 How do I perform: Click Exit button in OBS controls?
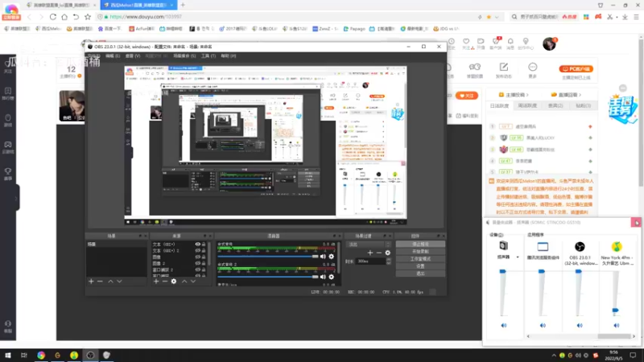click(x=420, y=274)
